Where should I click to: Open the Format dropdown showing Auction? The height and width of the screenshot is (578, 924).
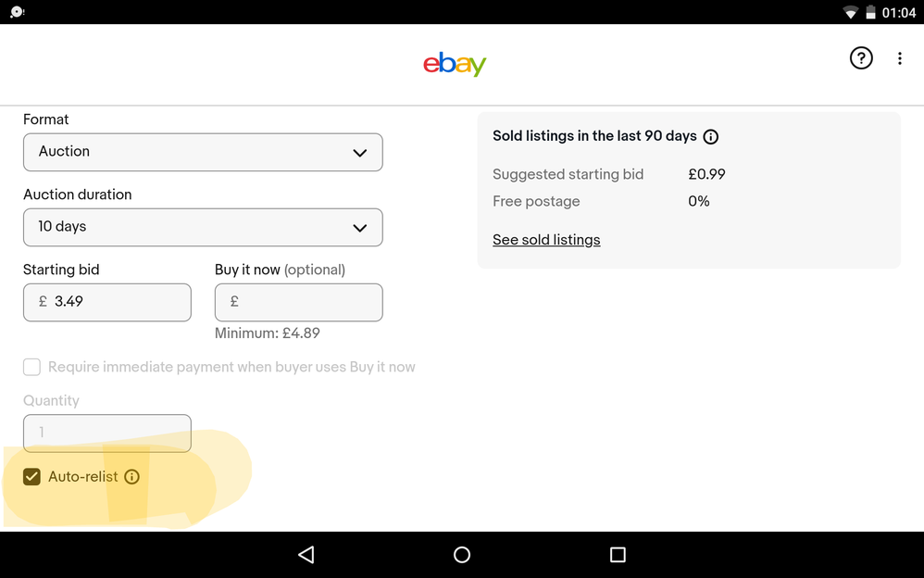(x=203, y=152)
